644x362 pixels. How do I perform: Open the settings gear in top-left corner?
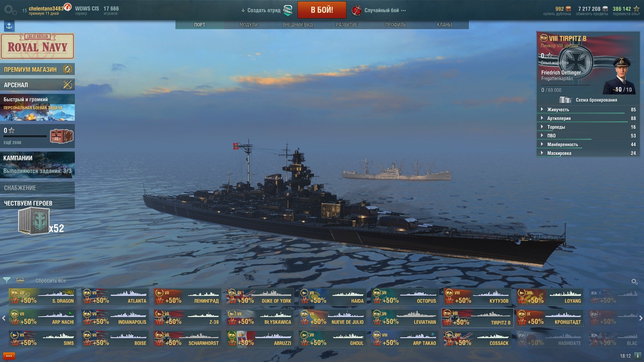[x=10, y=10]
